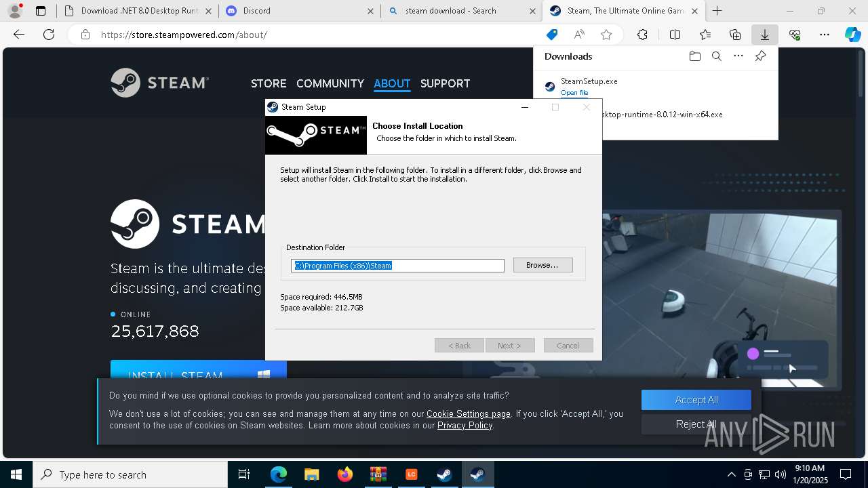Screen dimensions: 868x488
Task: Click Cancel in Steam Setup
Action: tap(568, 346)
